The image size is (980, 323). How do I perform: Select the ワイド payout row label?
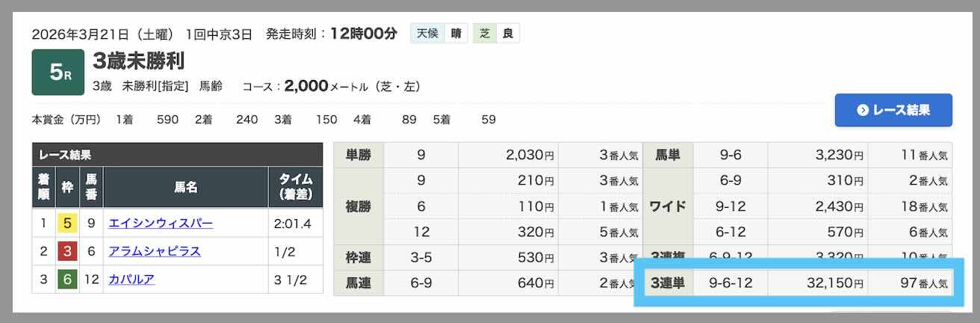tap(668, 206)
